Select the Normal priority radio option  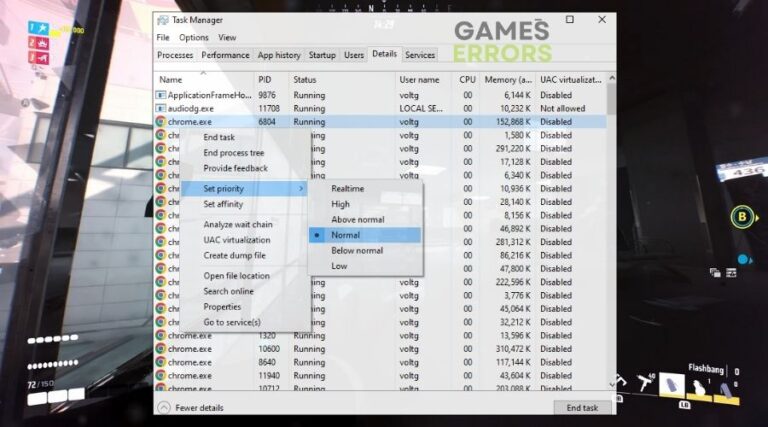[345, 234]
